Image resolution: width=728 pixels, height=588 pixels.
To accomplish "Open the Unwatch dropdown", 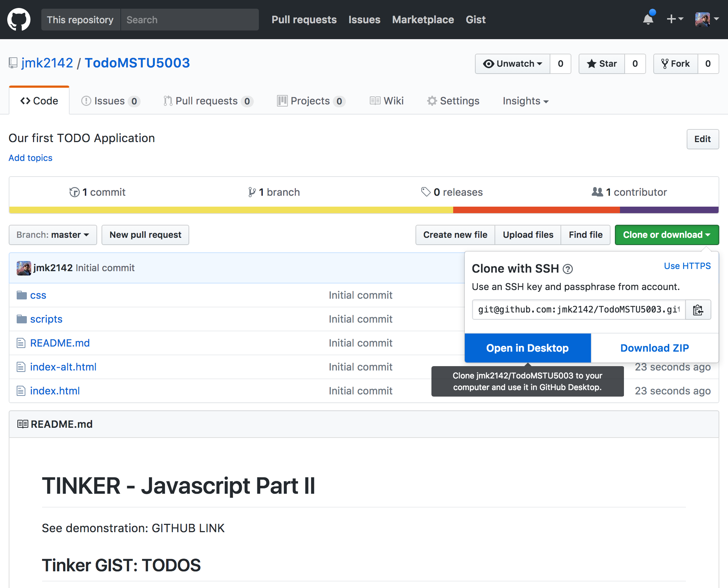I will pyautogui.click(x=513, y=64).
